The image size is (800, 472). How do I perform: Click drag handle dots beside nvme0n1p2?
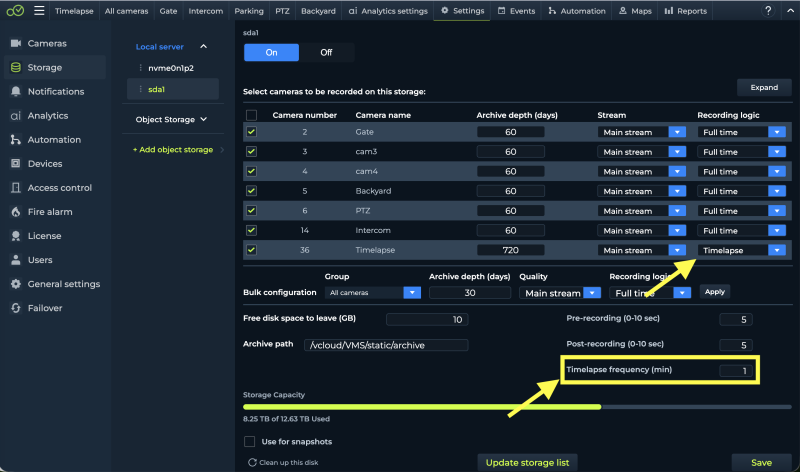point(140,68)
